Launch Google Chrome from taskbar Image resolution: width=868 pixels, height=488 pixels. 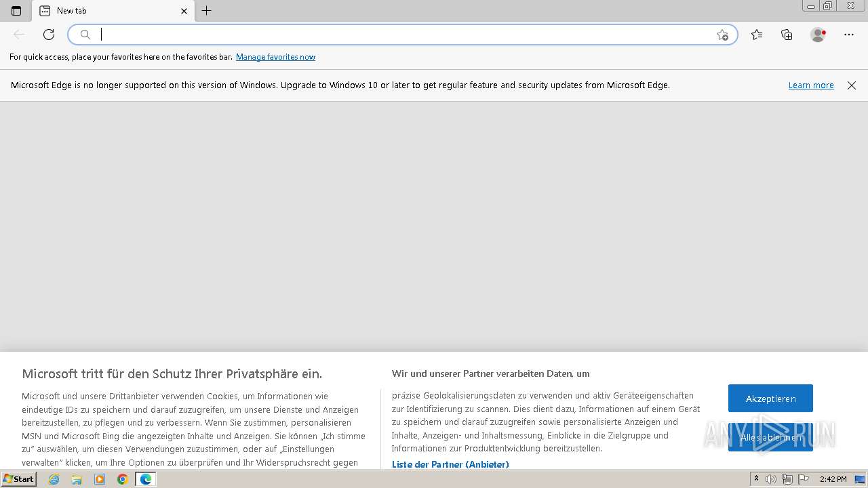[x=123, y=479]
